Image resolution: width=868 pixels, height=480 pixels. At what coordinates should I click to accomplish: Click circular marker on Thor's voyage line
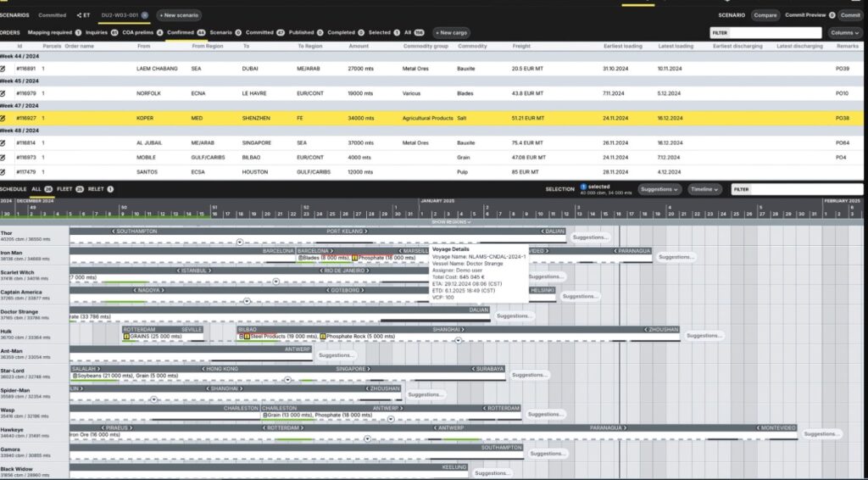(240, 242)
